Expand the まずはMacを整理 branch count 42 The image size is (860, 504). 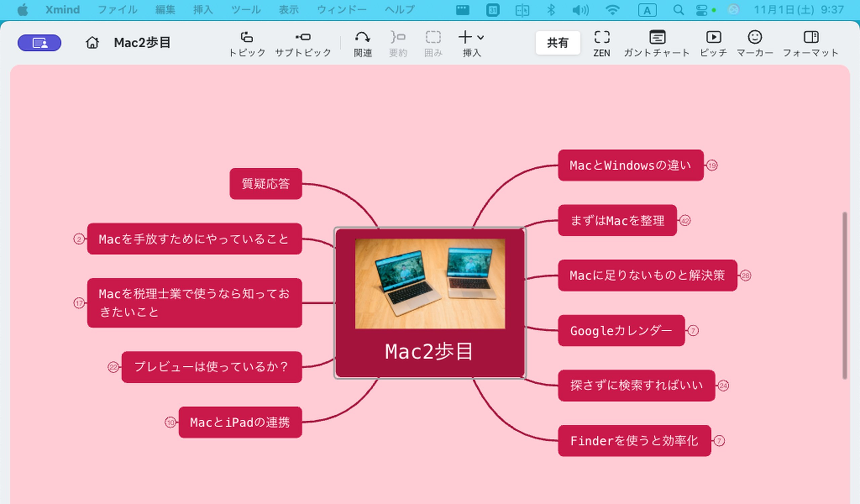click(x=685, y=221)
